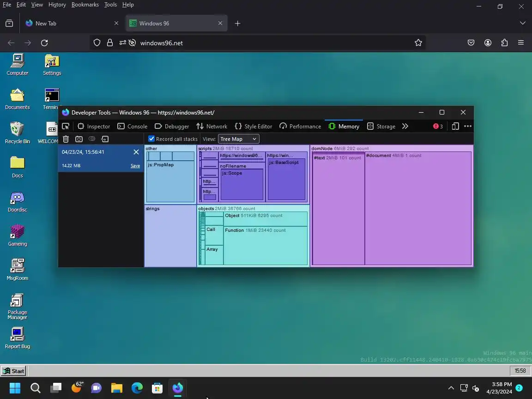List all tabs dropdown arrow
Viewport: 532px width, 399px height.
[x=522, y=24]
